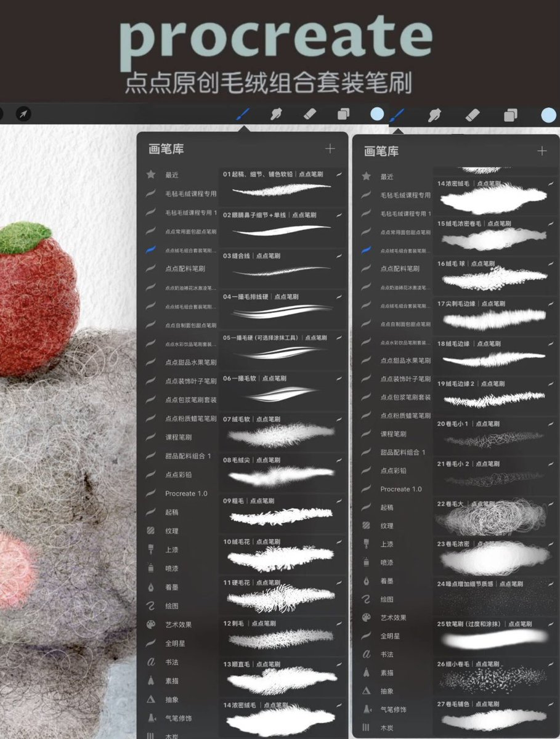Image resolution: width=560 pixels, height=739 pixels.
Task: Choose brush 12刺毛
Action: [283, 636]
